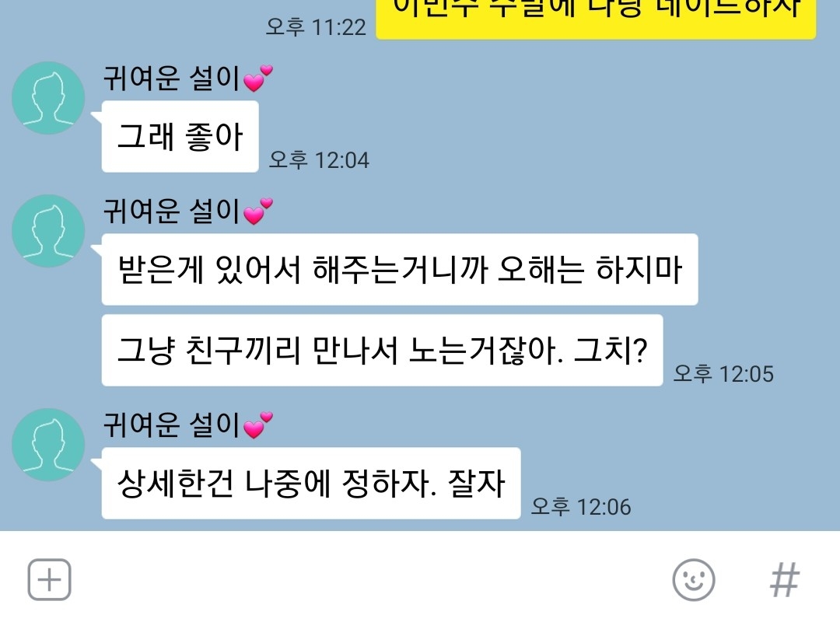Image resolution: width=840 pixels, height=629 pixels.
Task: Tap the 오후 12:06 timestamp
Action: pos(581,506)
